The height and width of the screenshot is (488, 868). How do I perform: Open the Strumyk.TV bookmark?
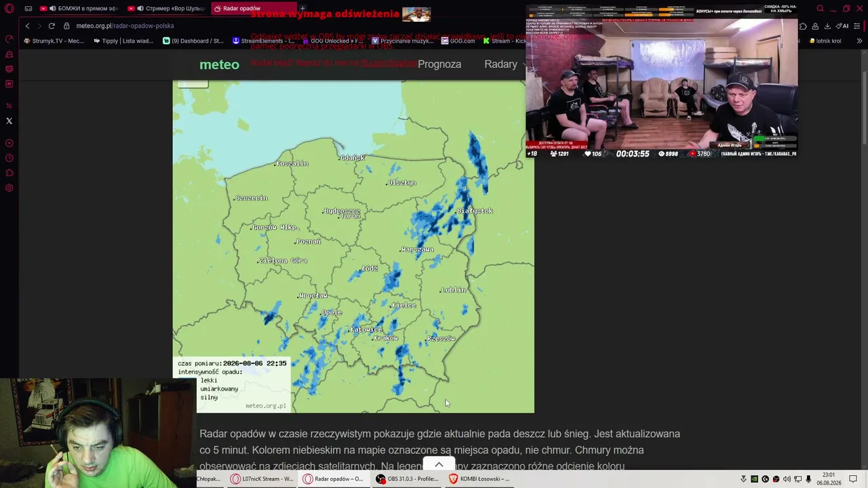pos(54,41)
